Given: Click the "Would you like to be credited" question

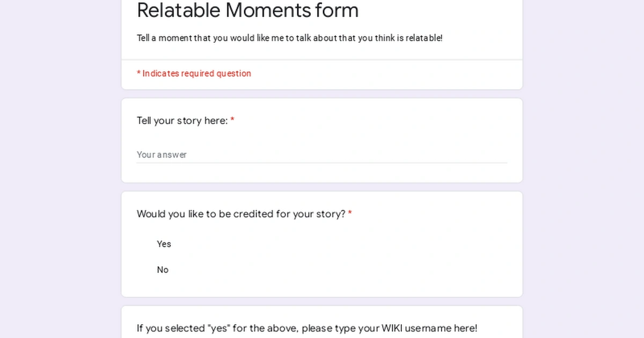Looking at the screenshot, I should tap(241, 214).
